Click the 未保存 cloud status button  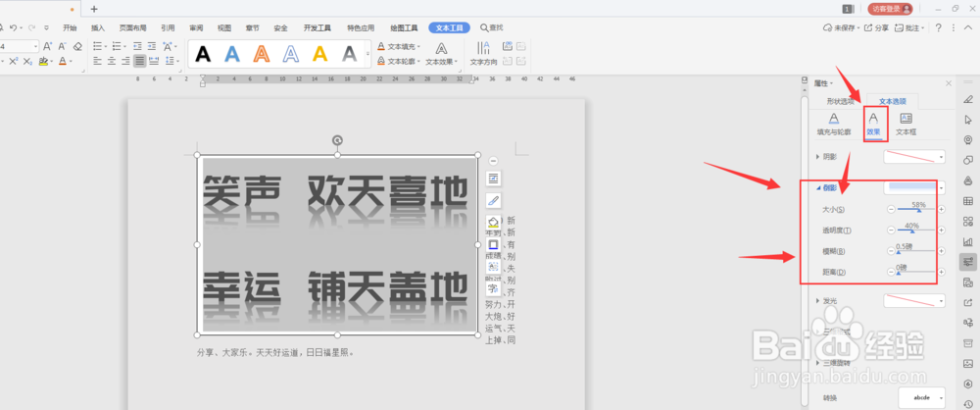coord(842,27)
